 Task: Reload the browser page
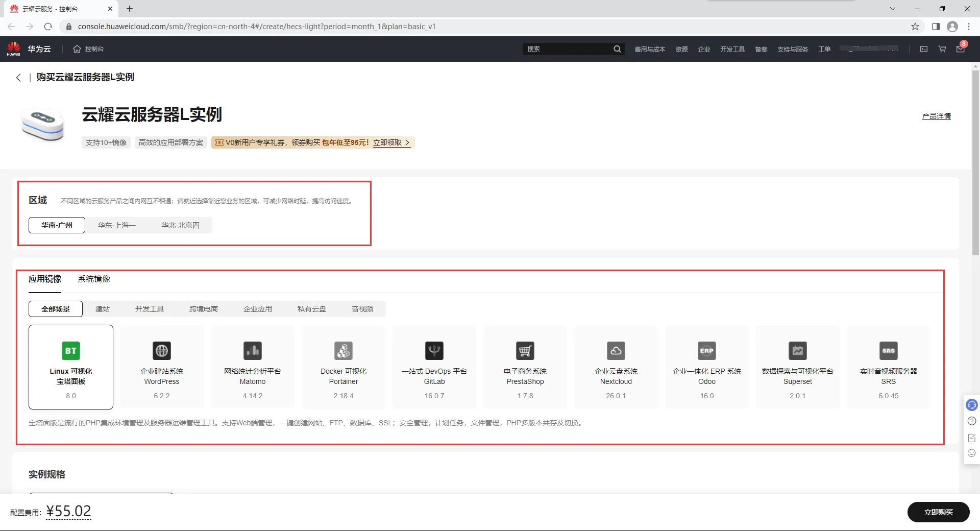coord(48,27)
